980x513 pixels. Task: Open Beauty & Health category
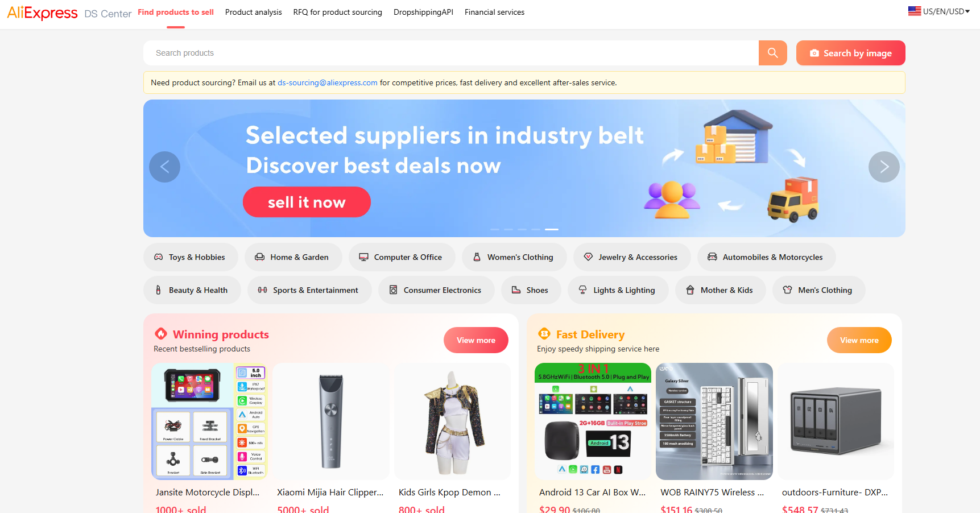point(192,290)
